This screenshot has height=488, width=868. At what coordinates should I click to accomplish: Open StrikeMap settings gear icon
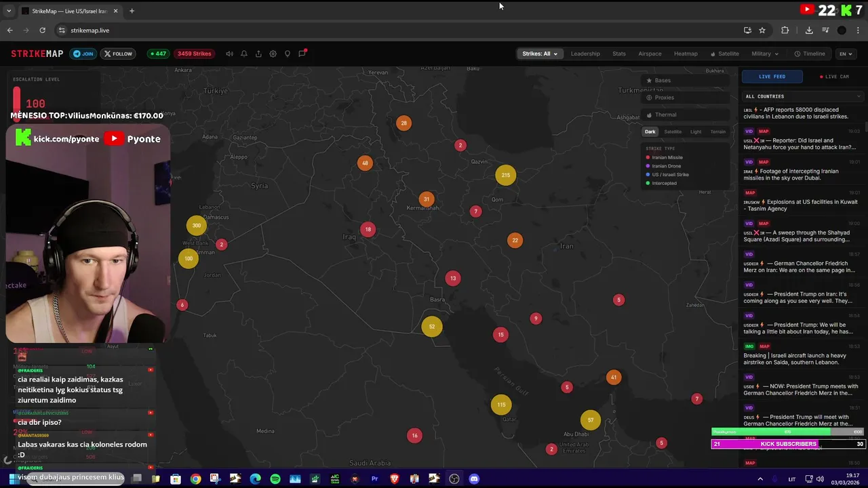(273, 54)
